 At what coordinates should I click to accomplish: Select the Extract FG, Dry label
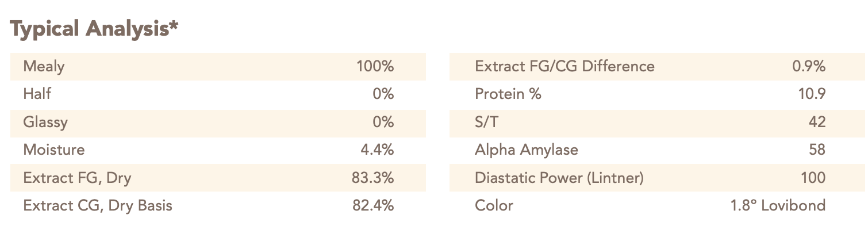coord(77,178)
